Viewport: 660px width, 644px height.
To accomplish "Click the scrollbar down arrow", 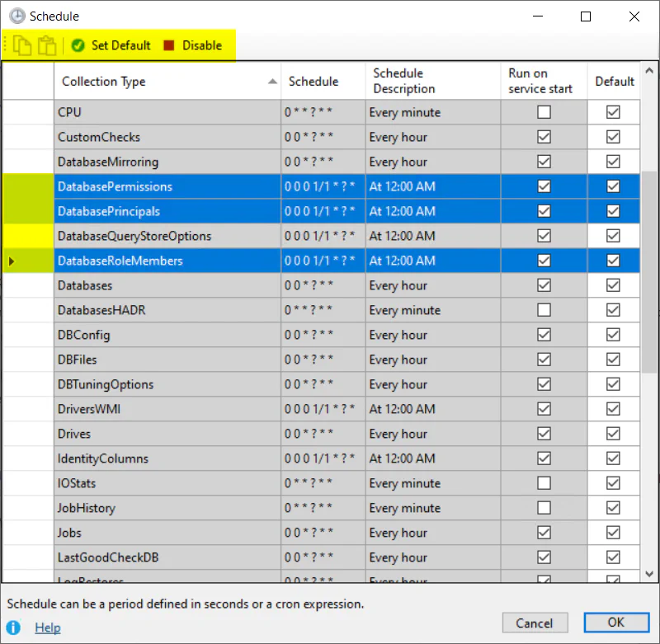I will coord(650,574).
